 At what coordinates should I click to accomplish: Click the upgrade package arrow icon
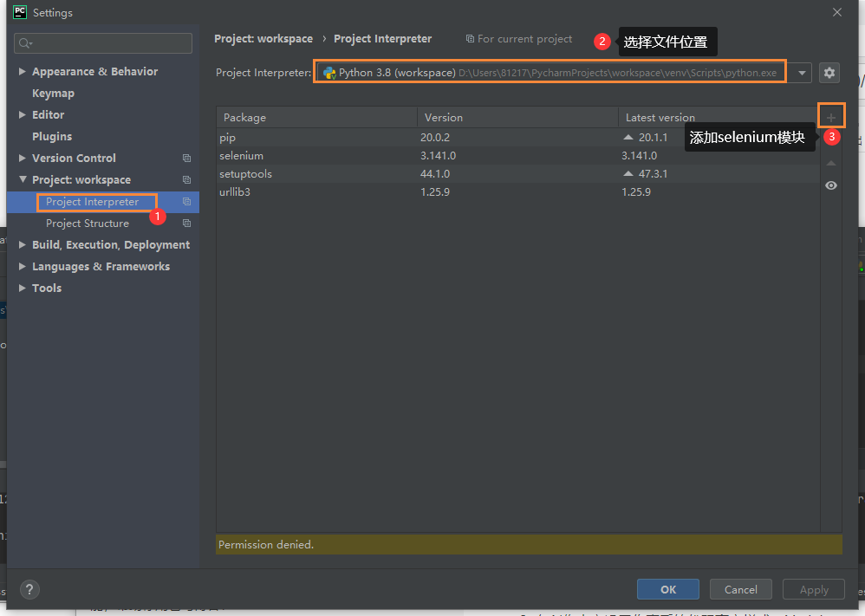831,163
